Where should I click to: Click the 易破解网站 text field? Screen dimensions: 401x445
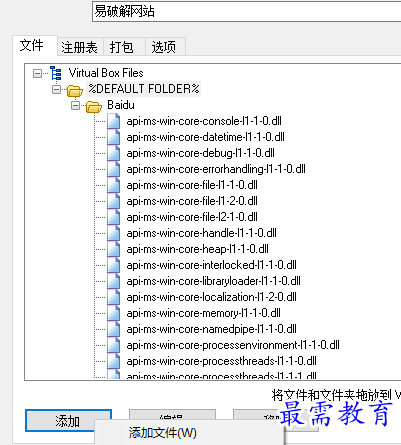(x=246, y=12)
